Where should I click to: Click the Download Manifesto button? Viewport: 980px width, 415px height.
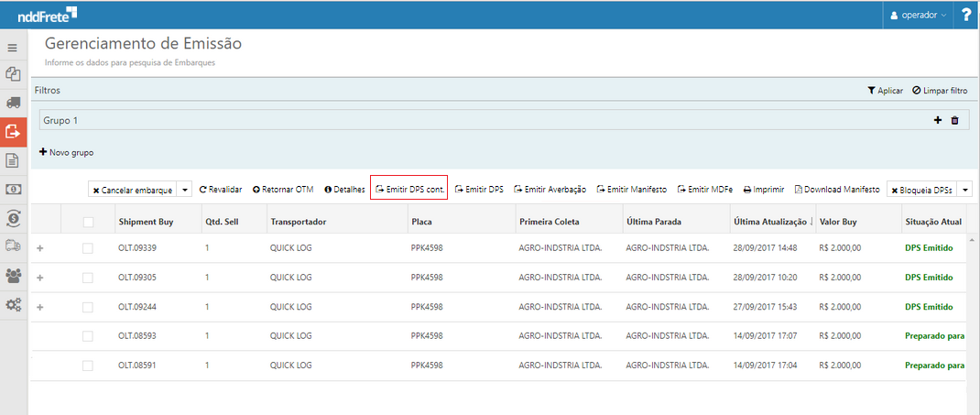click(x=837, y=190)
